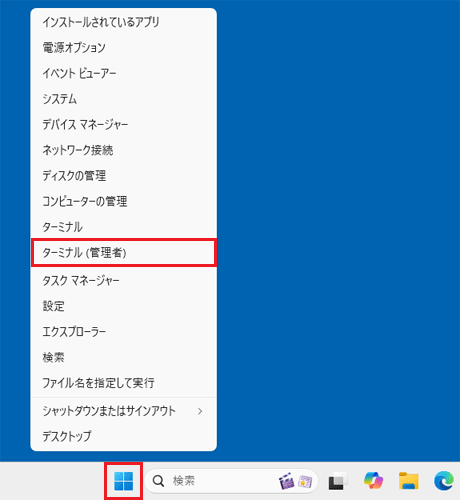
Task: Open デバイス マネージャー
Action: (x=124, y=125)
